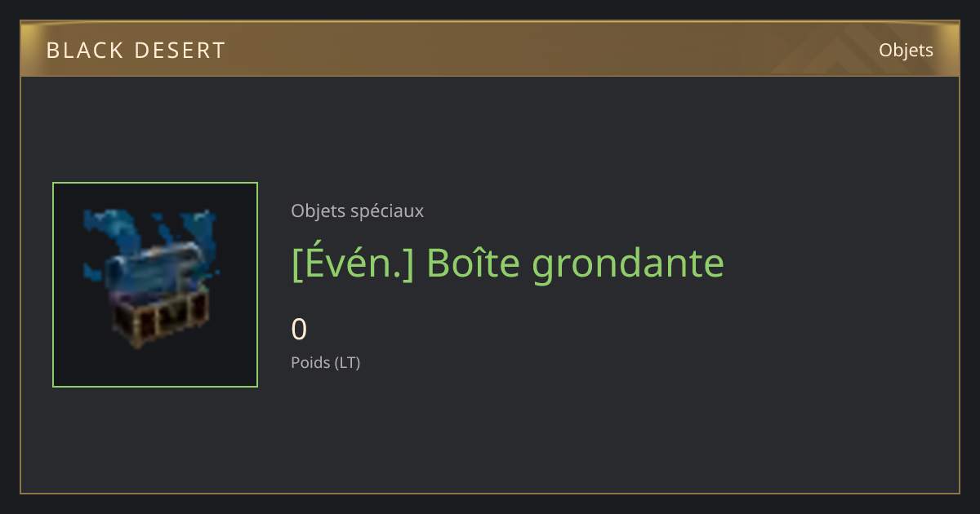Open the BLACK DESERT title

(x=136, y=51)
